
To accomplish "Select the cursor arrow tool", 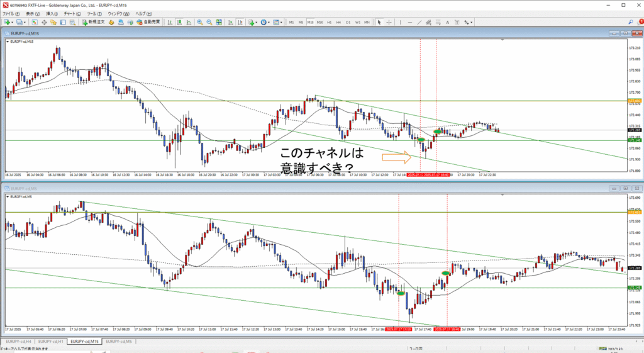I will click(x=379, y=22).
